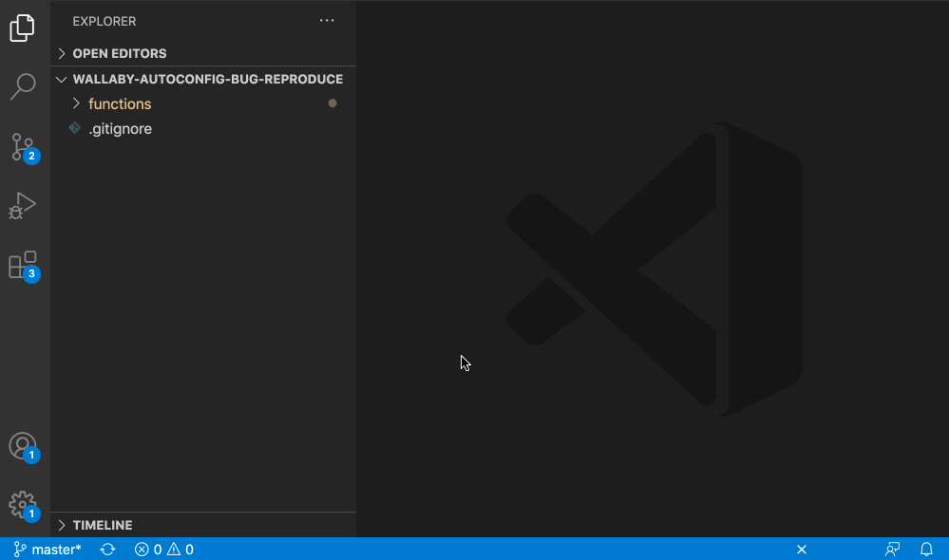Select the .gitignore file

122,128
